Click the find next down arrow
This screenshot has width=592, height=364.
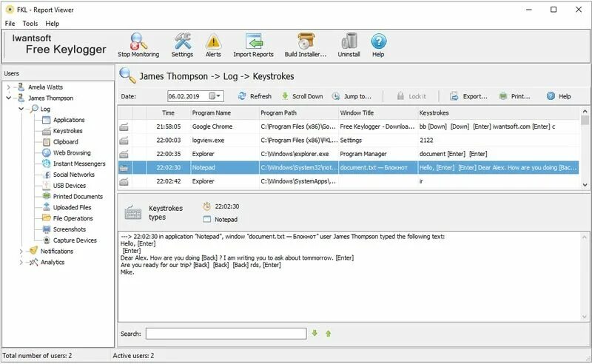(x=314, y=334)
